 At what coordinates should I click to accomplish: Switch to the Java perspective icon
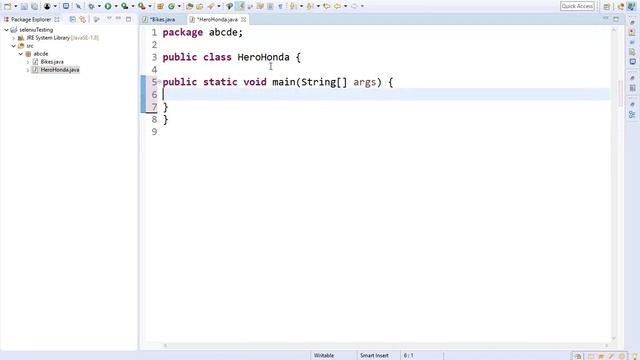point(631,7)
